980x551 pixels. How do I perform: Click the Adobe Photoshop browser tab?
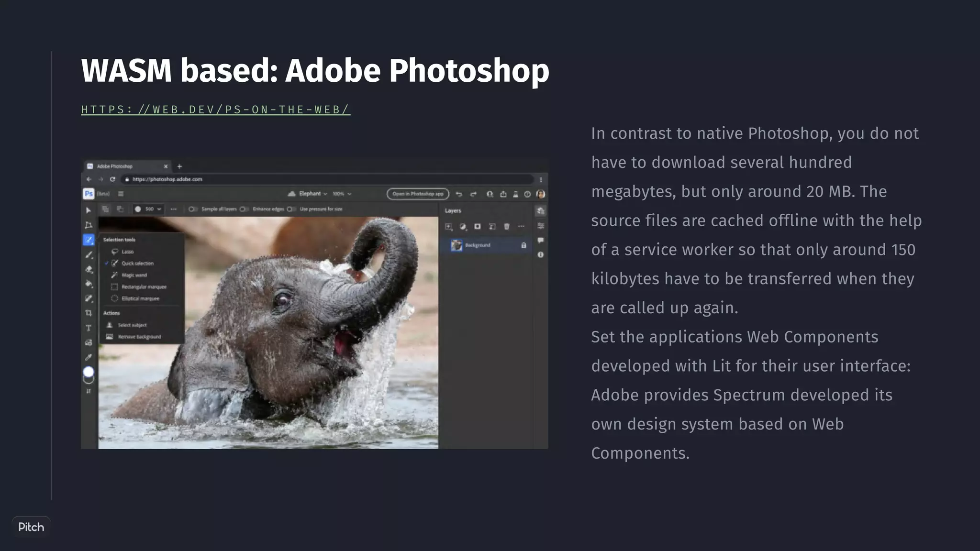tap(127, 166)
